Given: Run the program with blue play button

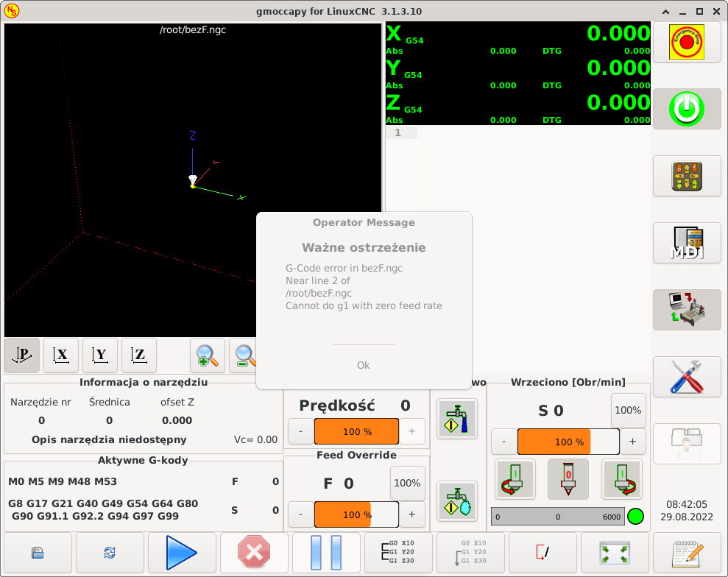Looking at the screenshot, I should [x=182, y=553].
